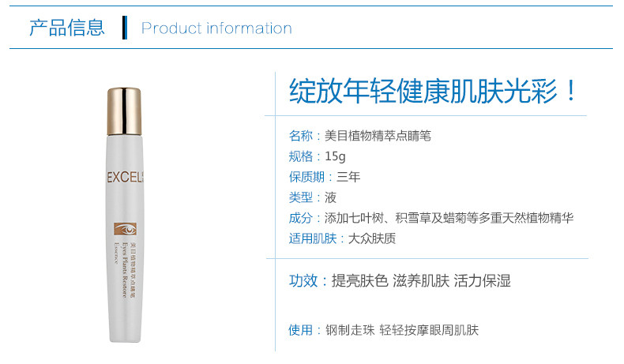Click the Product information title
624x364 pixels.
[x=216, y=28]
